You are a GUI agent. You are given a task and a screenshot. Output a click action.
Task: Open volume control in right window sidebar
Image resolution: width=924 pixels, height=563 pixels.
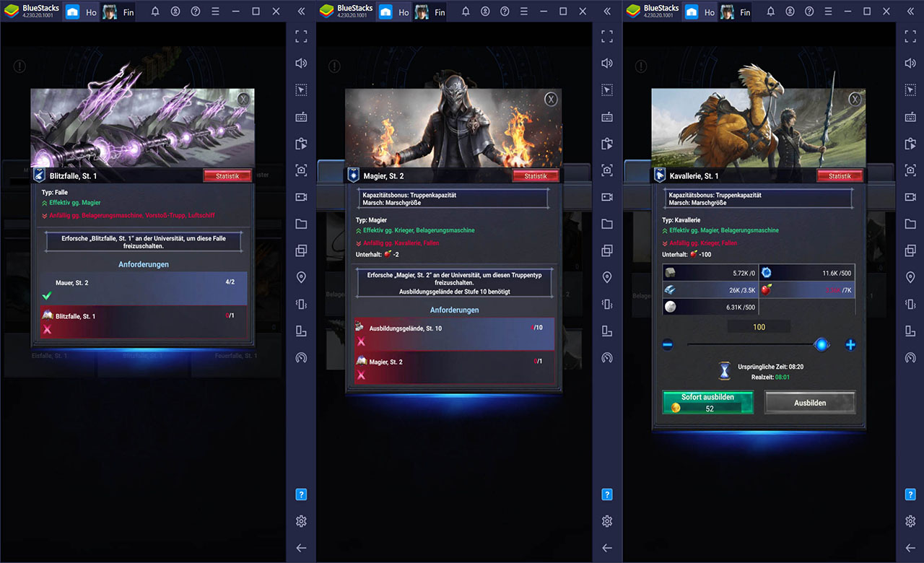click(910, 64)
